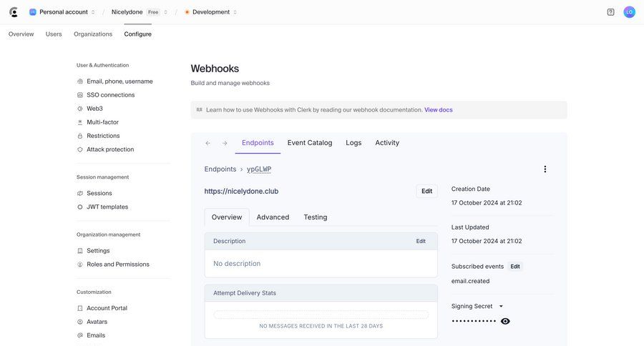Switch to the Users top tab

[54, 34]
